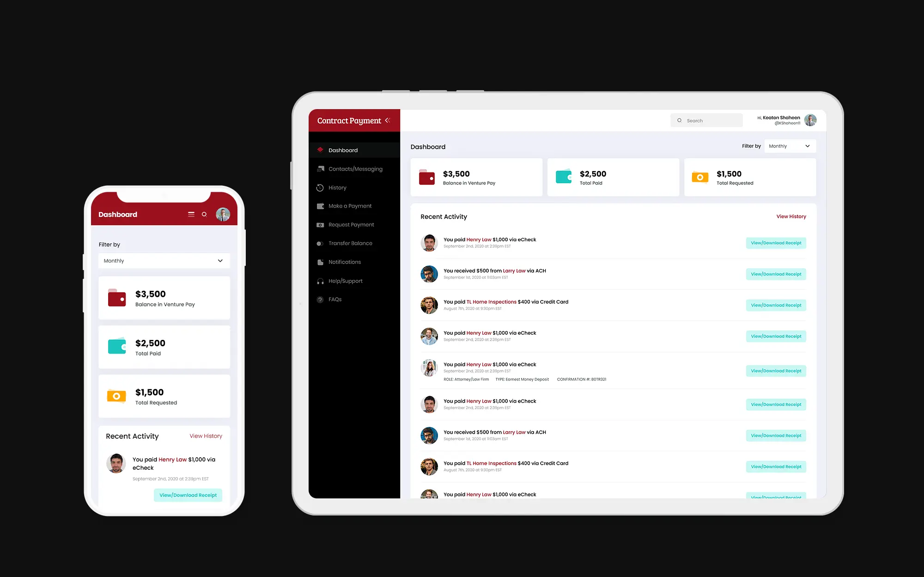Select the Dashboard menu item
This screenshot has height=577, width=924.
tap(343, 150)
